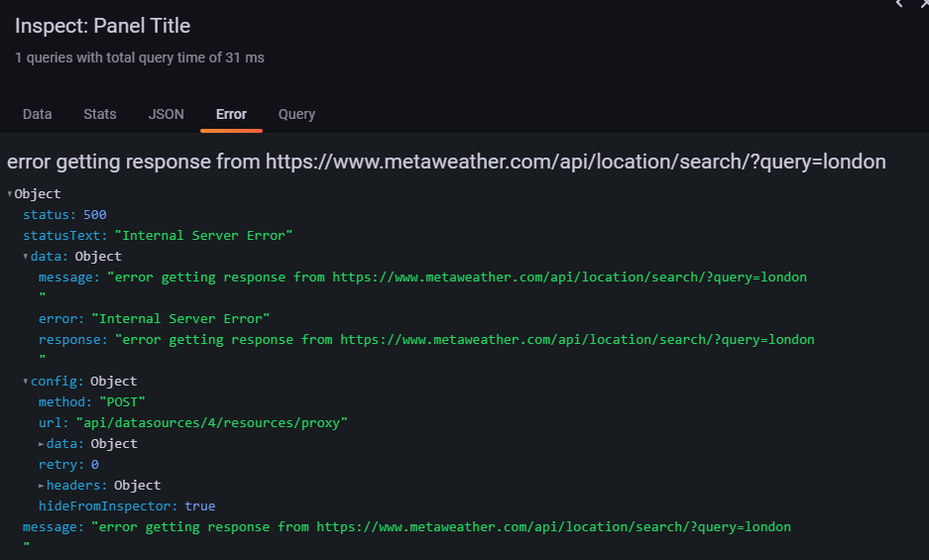Select the statusText "Internal Server Error" value
This screenshot has width=929, height=560.
coord(203,235)
